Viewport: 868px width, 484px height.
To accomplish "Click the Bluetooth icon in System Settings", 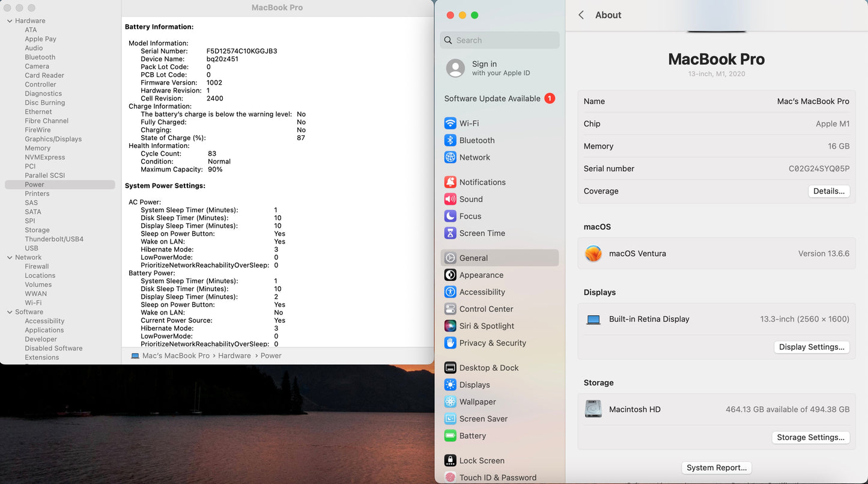I will (450, 140).
